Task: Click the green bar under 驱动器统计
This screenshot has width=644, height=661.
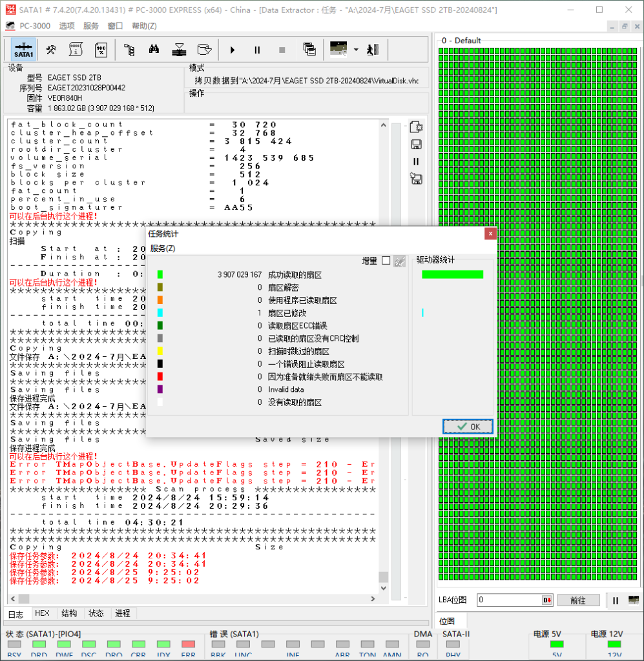Action: pyautogui.click(x=453, y=274)
